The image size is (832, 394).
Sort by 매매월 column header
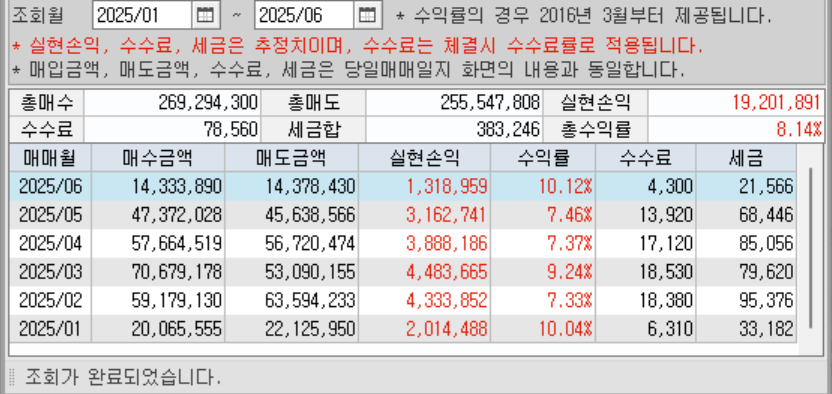pos(50,157)
